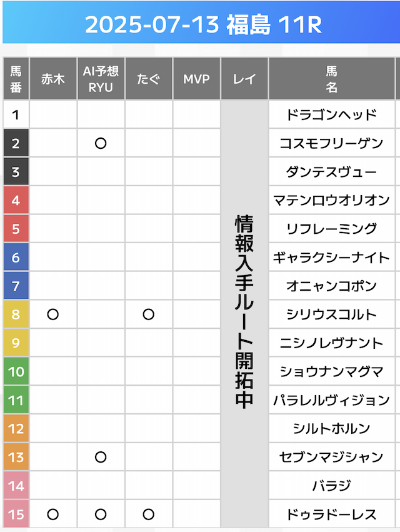400x532 pixels.
Task: Click the たぐ circle mark for シリウスコルト
Action: [148, 314]
